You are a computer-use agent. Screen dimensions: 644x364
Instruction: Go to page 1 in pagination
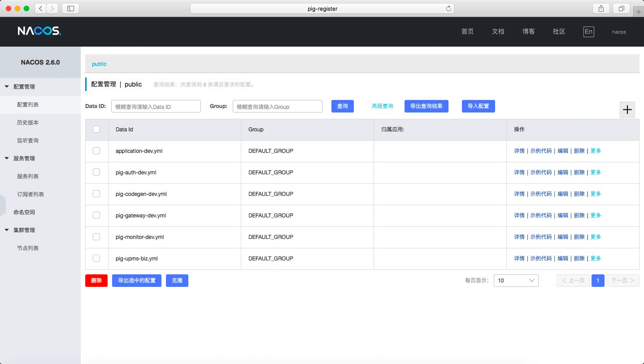598,281
